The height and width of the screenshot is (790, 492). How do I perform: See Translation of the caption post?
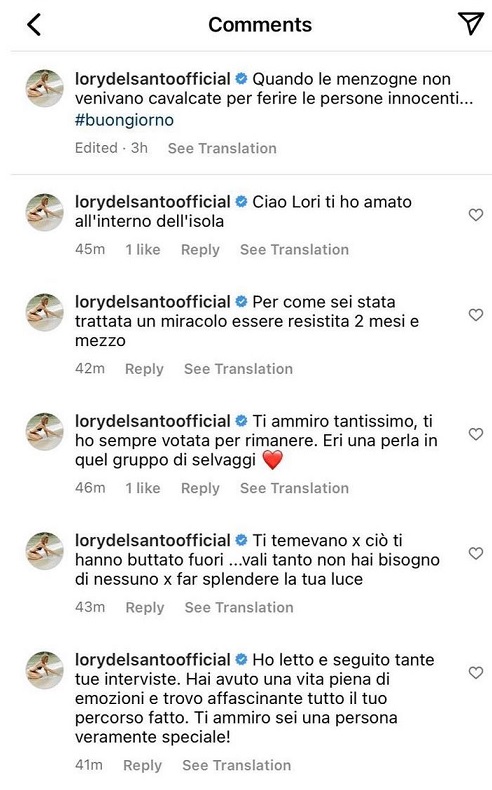click(x=222, y=148)
